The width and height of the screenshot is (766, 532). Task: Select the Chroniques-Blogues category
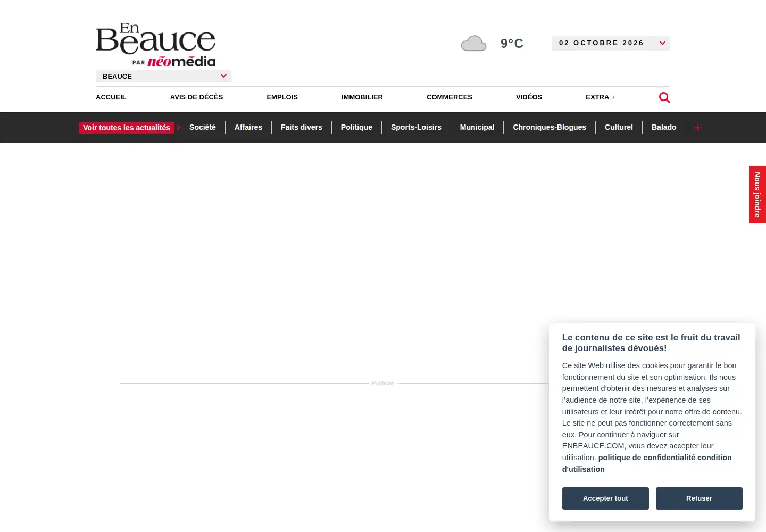pyautogui.click(x=549, y=127)
